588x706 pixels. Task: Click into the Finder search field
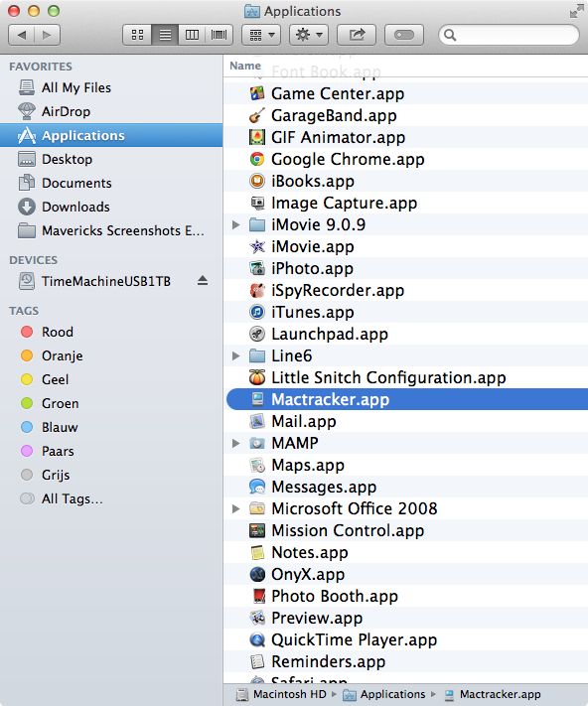509,35
